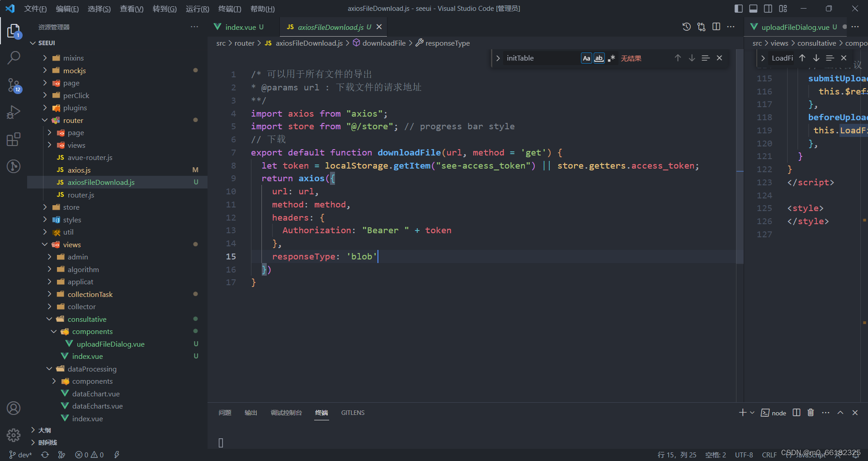Open axios.js in the explorer tree
Viewport: 868px width, 461px height.
(117, 170)
